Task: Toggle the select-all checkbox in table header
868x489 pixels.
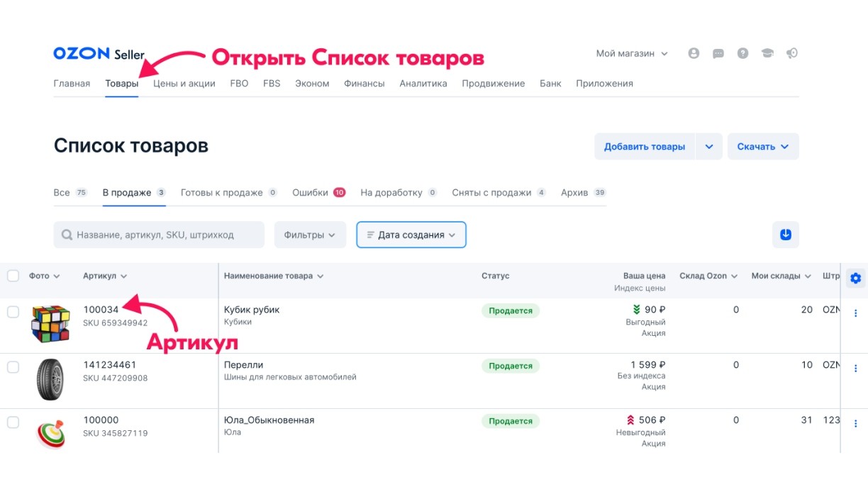Action: pos(13,276)
